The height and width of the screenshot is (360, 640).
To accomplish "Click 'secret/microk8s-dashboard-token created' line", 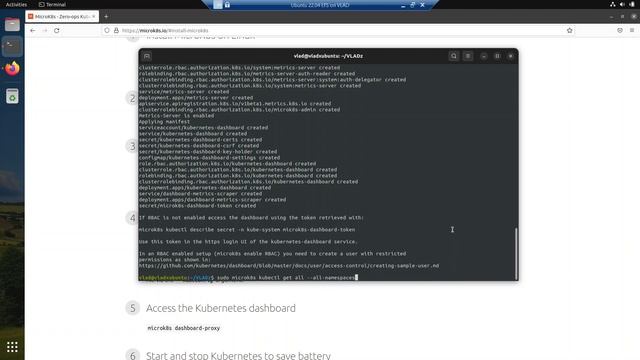I will (x=197, y=206).
